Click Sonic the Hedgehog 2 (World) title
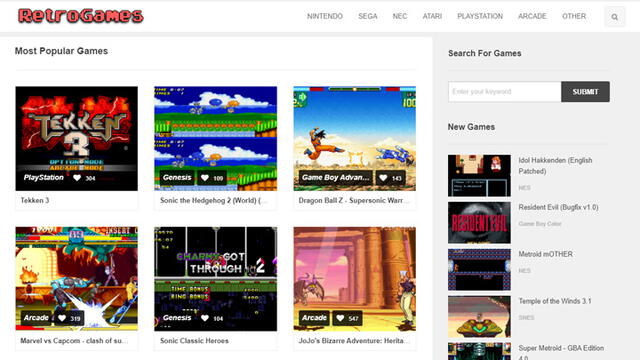The width and height of the screenshot is (640, 360). (x=213, y=200)
